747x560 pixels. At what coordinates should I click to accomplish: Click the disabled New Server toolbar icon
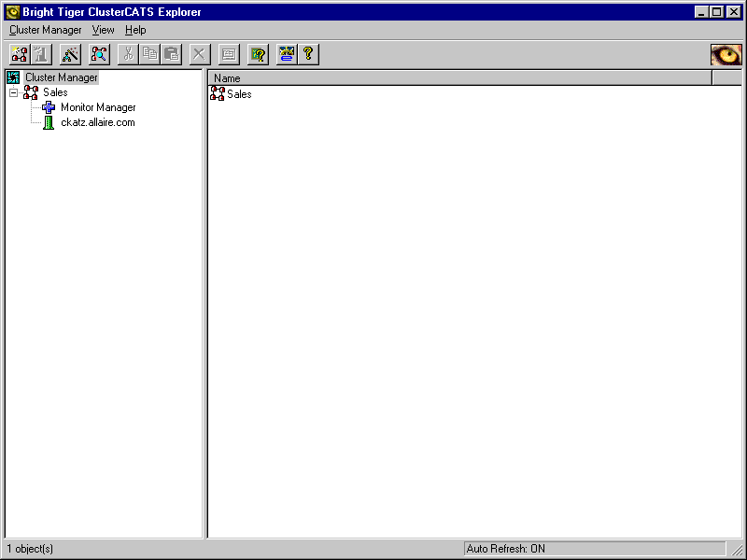click(41, 54)
